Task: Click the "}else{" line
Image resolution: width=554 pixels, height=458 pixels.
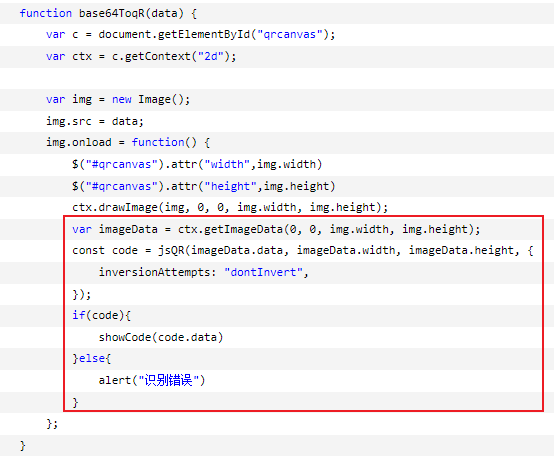Action: click(x=92, y=359)
